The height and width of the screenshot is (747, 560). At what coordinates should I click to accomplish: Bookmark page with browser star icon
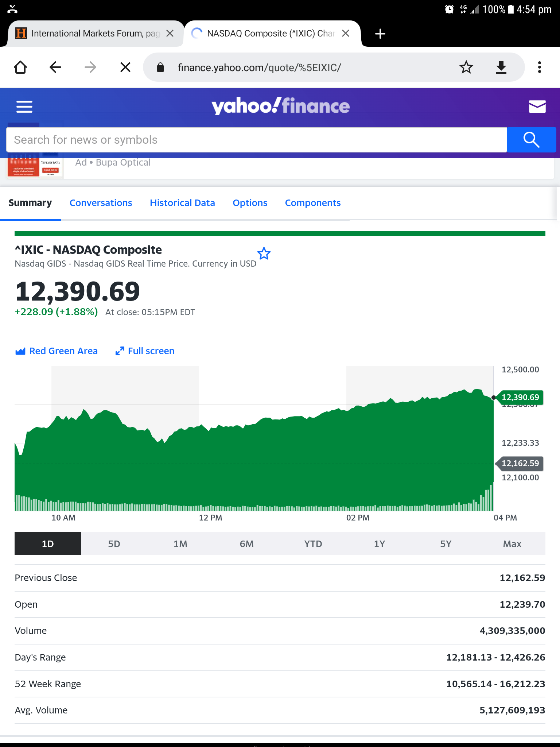(466, 67)
